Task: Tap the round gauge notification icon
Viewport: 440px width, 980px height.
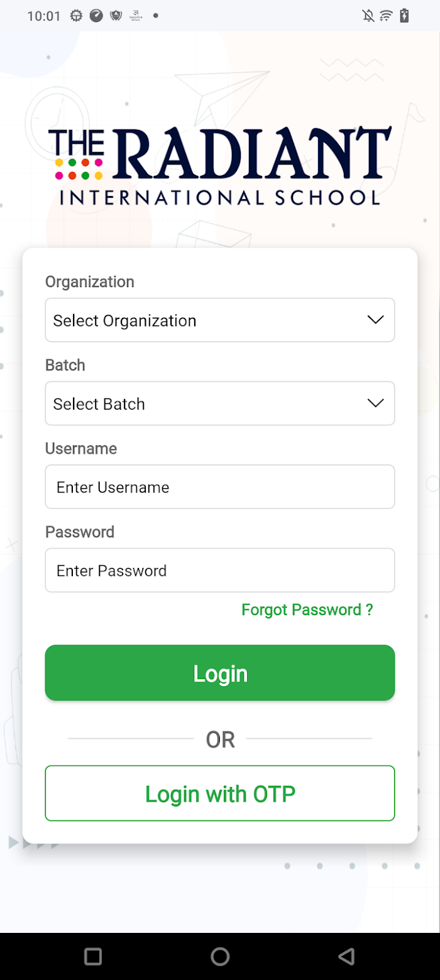Action: click(96, 16)
